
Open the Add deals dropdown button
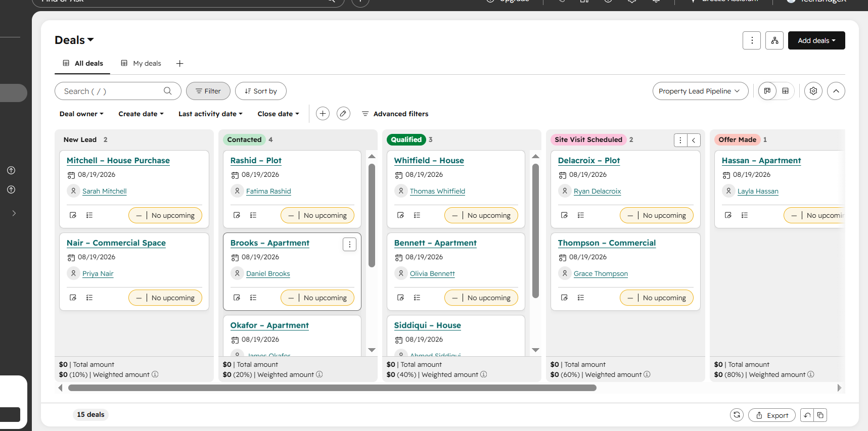pyautogui.click(x=816, y=40)
